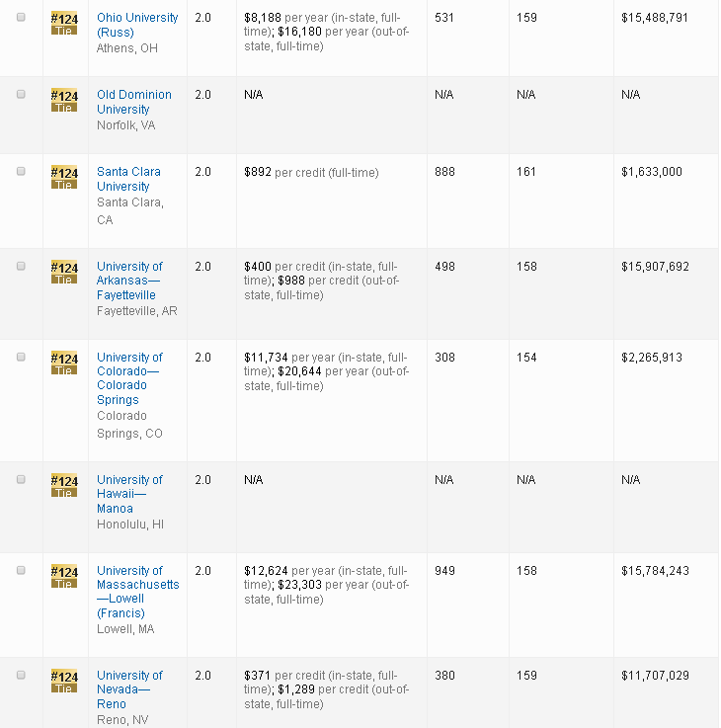Open the Ohio University (Russ) link
This screenshot has width=721, height=728.
[137, 25]
